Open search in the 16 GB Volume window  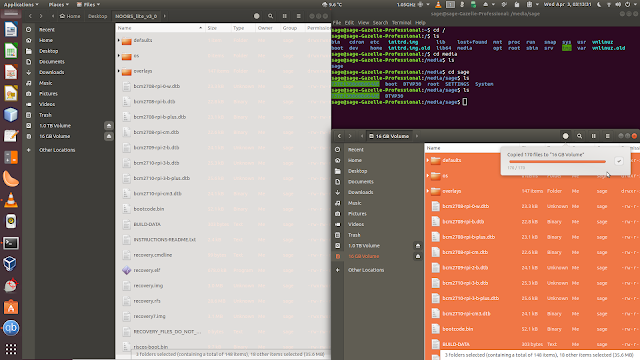coord(579,136)
